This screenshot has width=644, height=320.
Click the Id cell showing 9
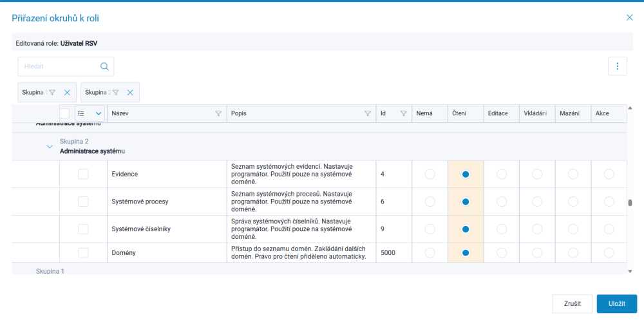coord(394,229)
